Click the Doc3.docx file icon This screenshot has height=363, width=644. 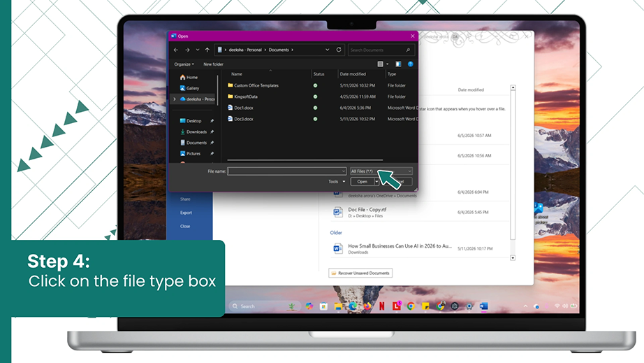(x=230, y=119)
